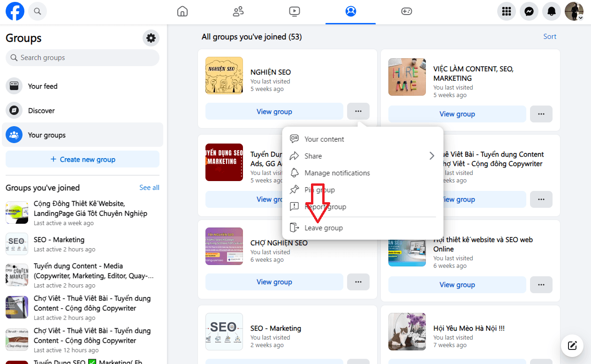Image resolution: width=591 pixels, height=364 pixels.
Task: Open the NGHIỆN SEO group title
Action: tap(271, 72)
